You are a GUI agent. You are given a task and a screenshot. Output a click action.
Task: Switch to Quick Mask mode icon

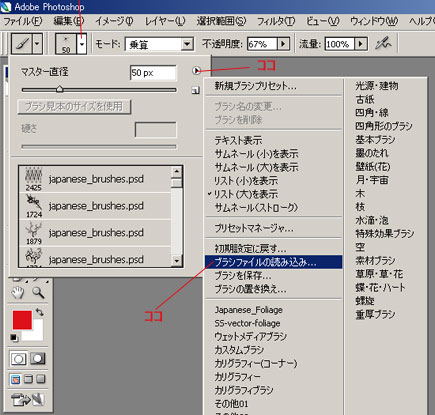[38, 359]
